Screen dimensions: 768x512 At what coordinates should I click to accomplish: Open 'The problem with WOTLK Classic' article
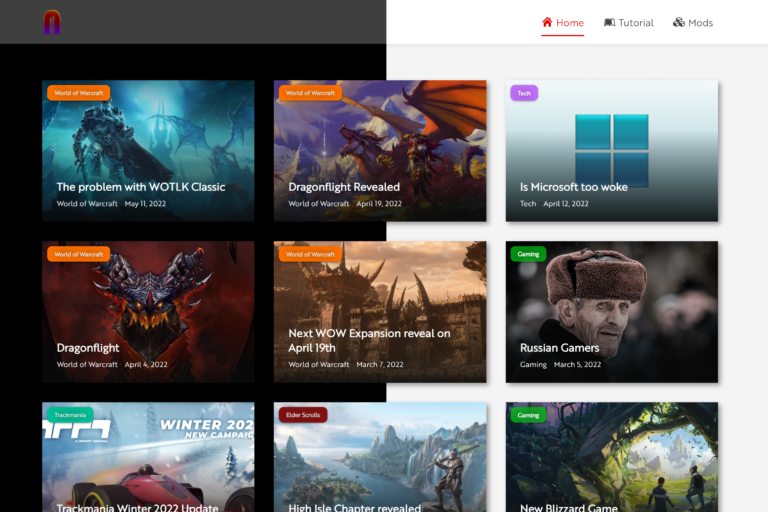[141, 187]
